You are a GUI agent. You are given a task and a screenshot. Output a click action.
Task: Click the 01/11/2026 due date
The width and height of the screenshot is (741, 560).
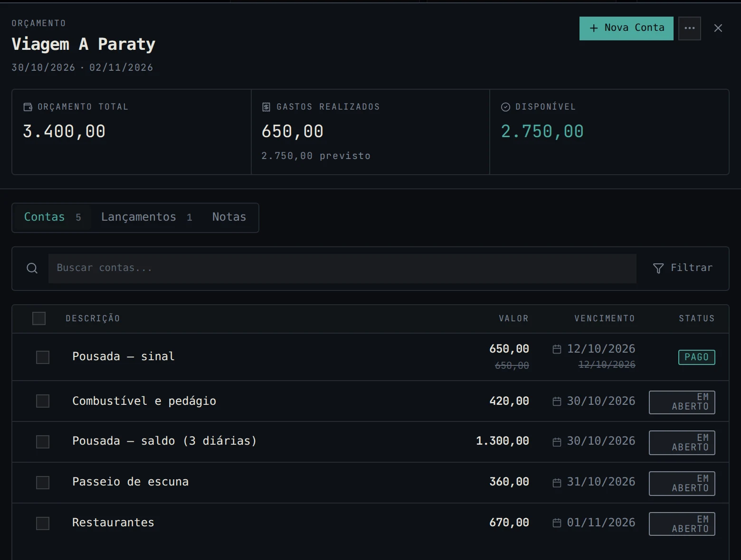[x=601, y=523]
